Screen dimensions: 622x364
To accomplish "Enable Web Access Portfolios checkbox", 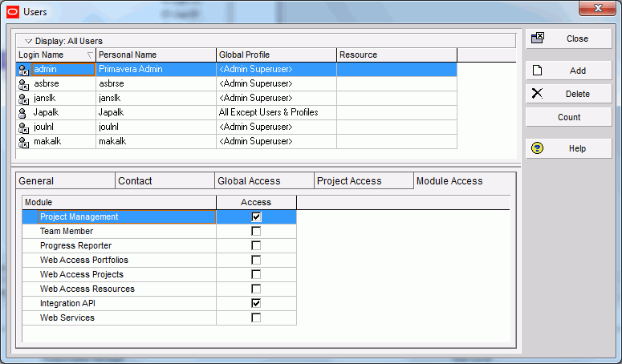I will (256, 260).
